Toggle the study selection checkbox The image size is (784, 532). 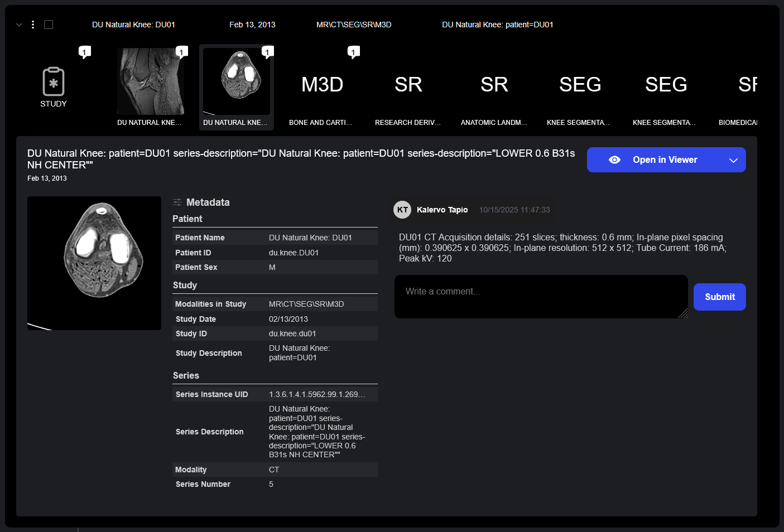(x=49, y=25)
